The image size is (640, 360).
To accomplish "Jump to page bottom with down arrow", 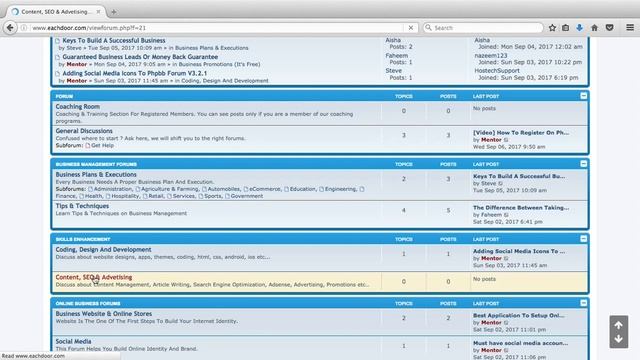I will (x=618, y=339).
